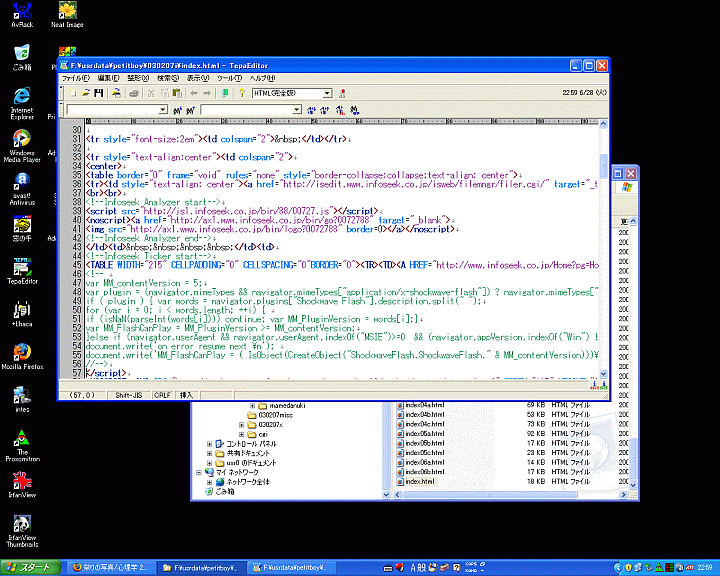The image size is (720, 576).
Task: Select the IrfanView desktop icon
Action: point(22,483)
